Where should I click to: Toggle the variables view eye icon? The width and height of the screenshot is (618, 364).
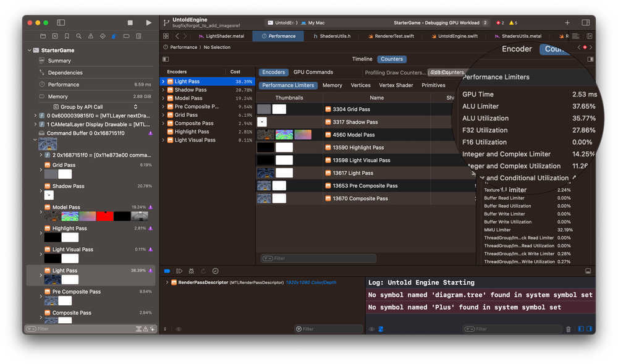click(x=179, y=329)
